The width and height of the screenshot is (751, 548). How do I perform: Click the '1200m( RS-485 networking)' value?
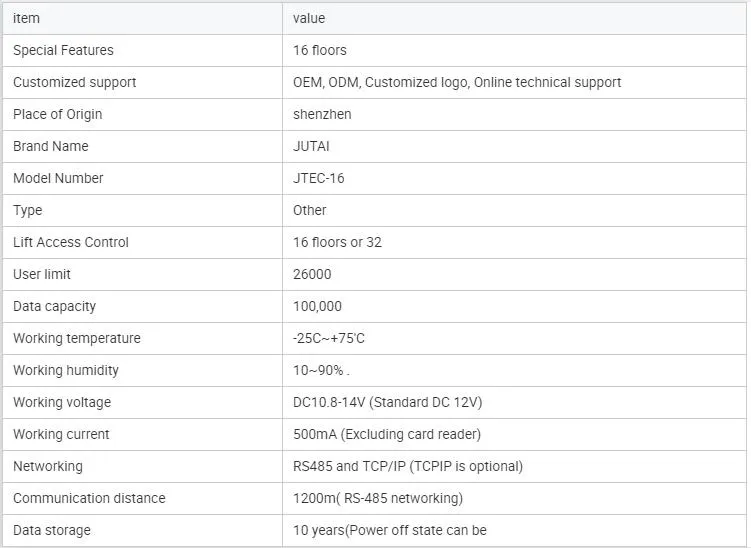(378, 498)
